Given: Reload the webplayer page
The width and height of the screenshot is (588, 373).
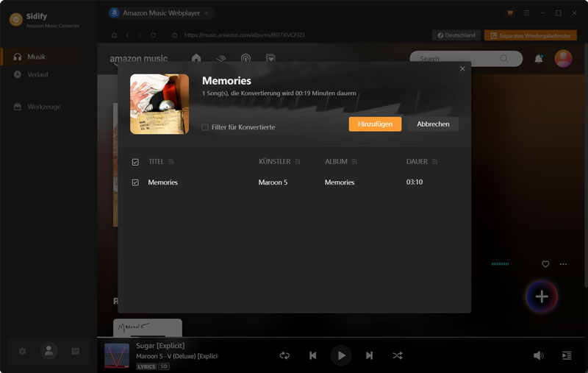Looking at the screenshot, I should (153, 35).
